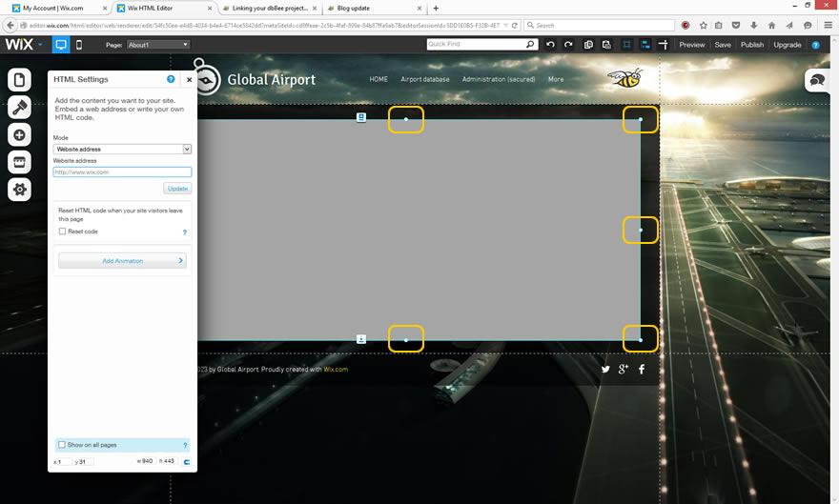Click More in the site navigation
This screenshot has width=839, height=504.
click(x=556, y=79)
